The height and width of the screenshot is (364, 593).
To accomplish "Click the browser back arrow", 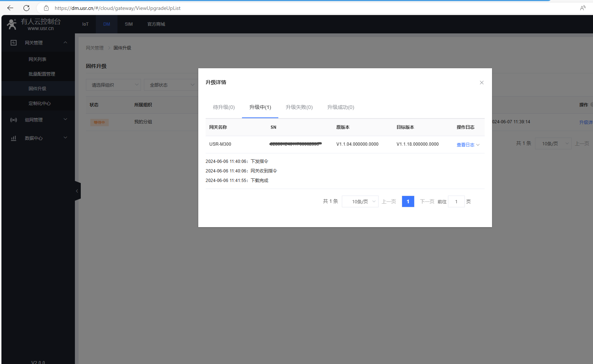I will 10,8.
